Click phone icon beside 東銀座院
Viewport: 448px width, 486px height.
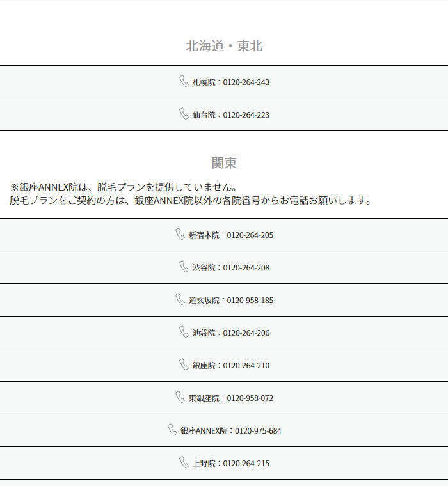click(x=180, y=397)
